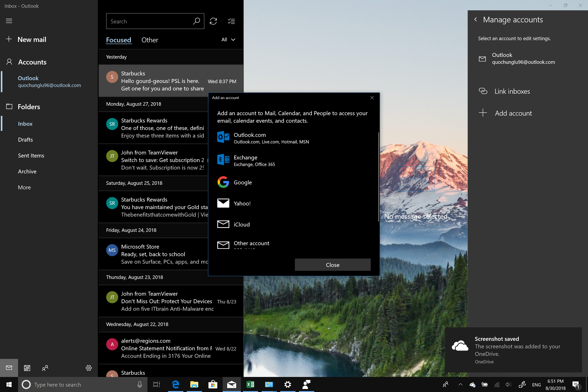
Task: Open the Archive folder
Action: point(49,171)
